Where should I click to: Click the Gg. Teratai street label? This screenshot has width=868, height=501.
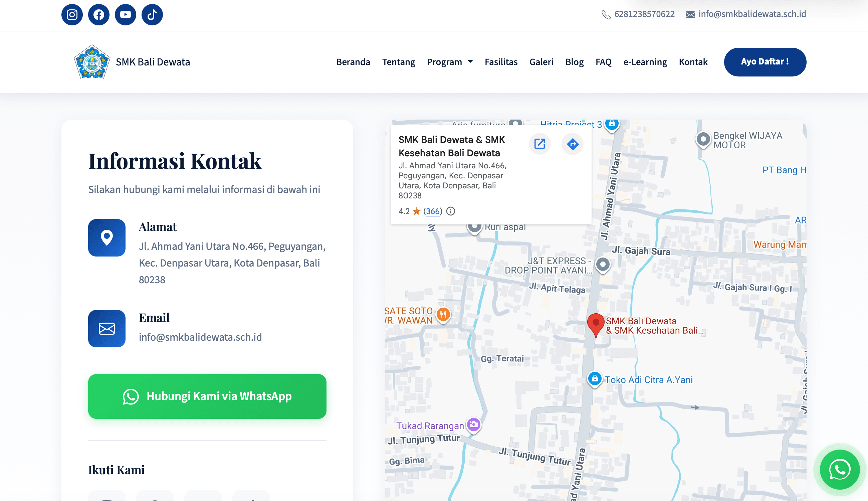click(x=502, y=358)
